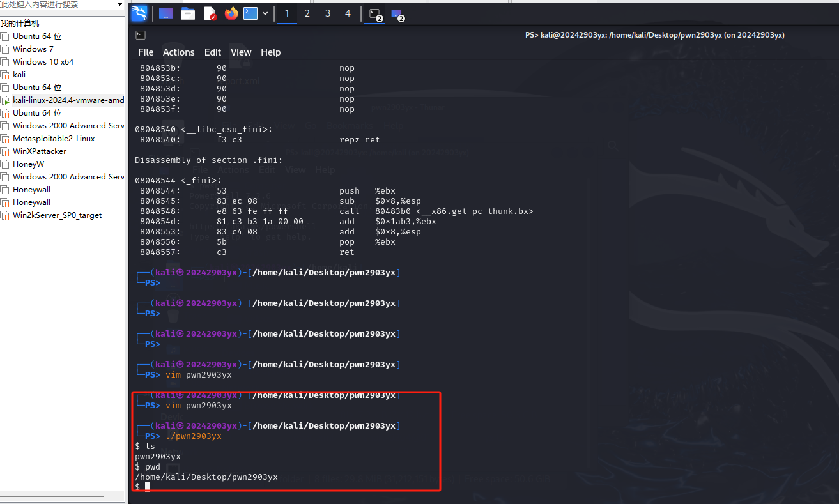
Task: Select the Windows 7 VM
Action: click(33, 49)
